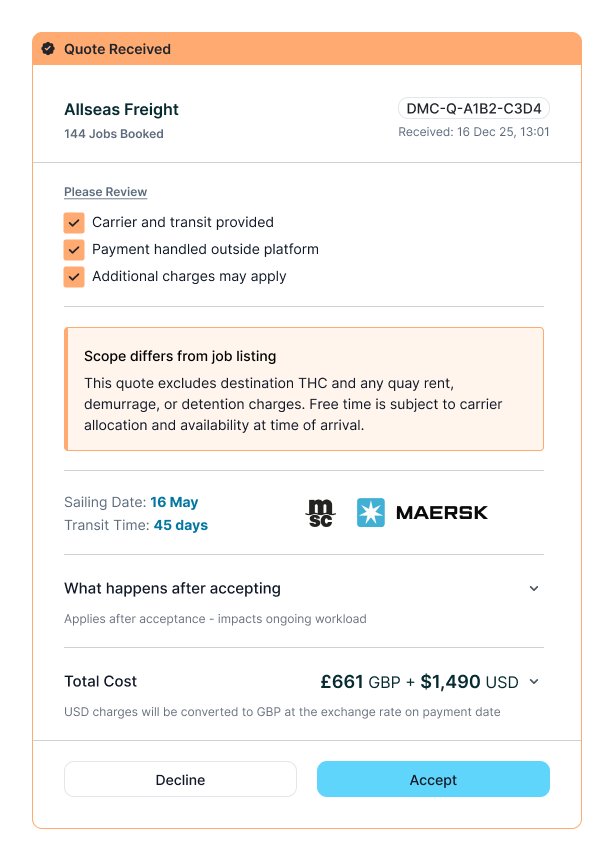Click quote ID DMC-Q-A1B2-C3D4 badge
The width and height of the screenshot is (614, 861).
[474, 109]
